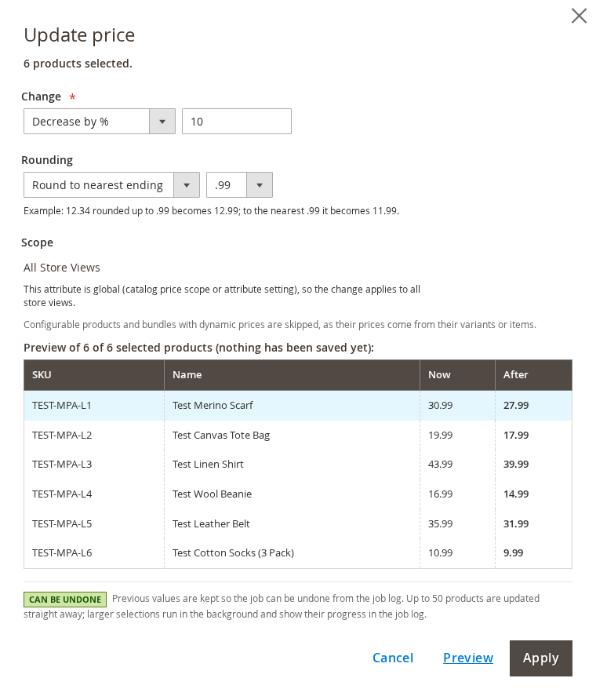This screenshot has width=596, height=700.
Task: Click the After column header
Action: (533, 375)
